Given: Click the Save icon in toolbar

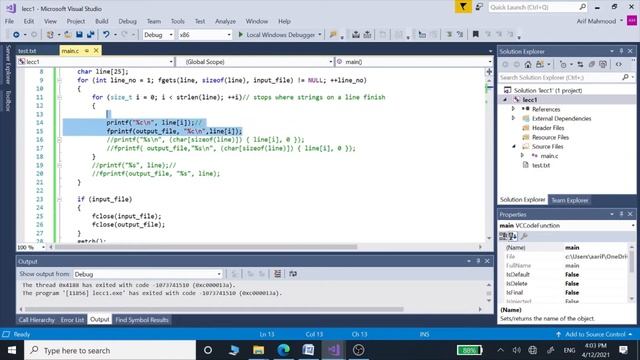Looking at the screenshot, I should pos(79,35).
